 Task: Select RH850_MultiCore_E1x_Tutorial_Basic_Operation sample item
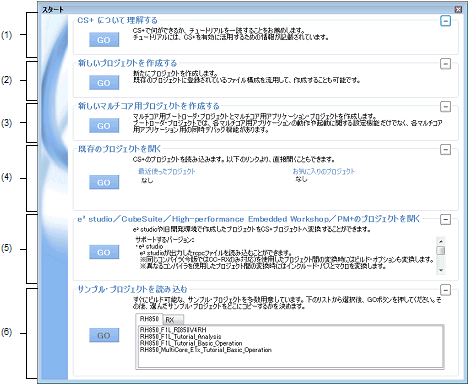(x=206, y=350)
